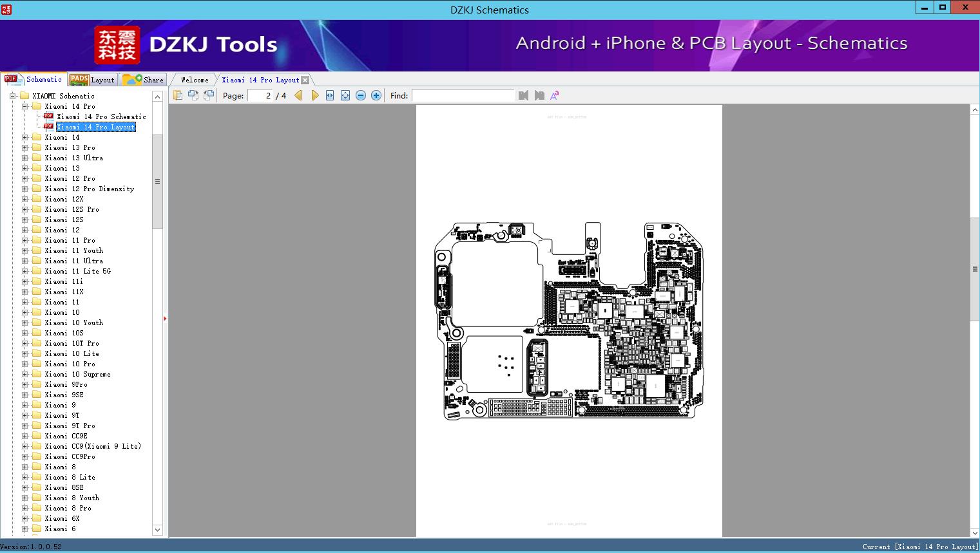Click the Current [Xiaomi 14 Pro Layout] status text
Image resolution: width=980 pixels, height=553 pixels.
point(920,547)
